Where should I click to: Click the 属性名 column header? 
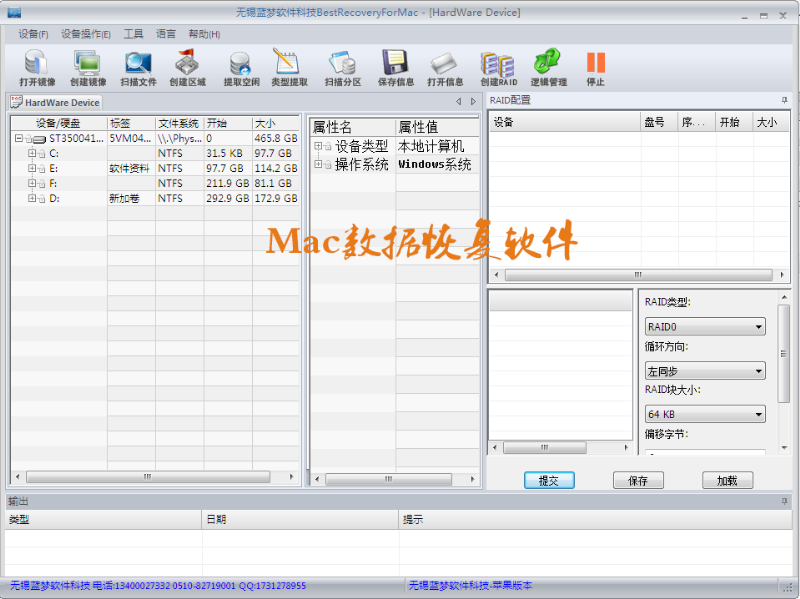352,127
